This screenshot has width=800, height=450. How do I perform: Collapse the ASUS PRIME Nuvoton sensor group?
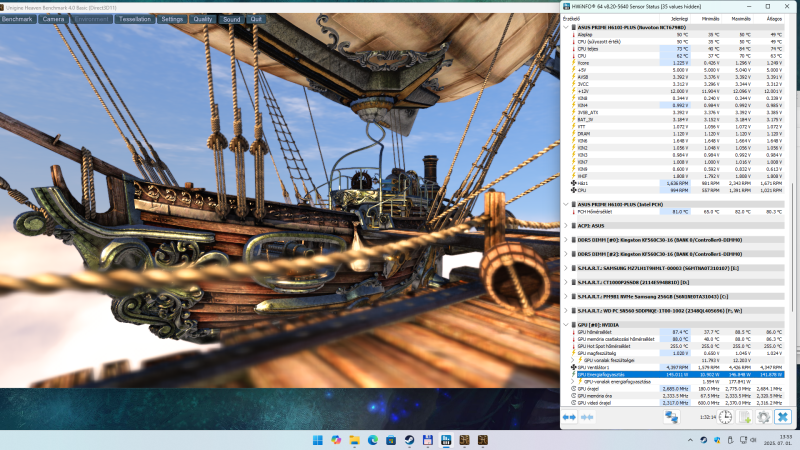566,28
